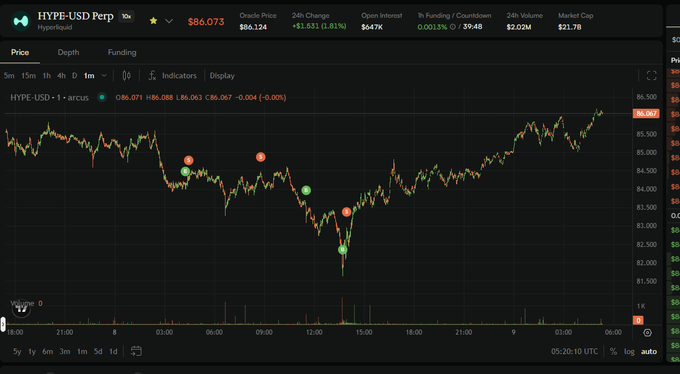This screenshot has width=680, height=374.
Task: Set the chart range to 6m
Action: pos(48,351)
